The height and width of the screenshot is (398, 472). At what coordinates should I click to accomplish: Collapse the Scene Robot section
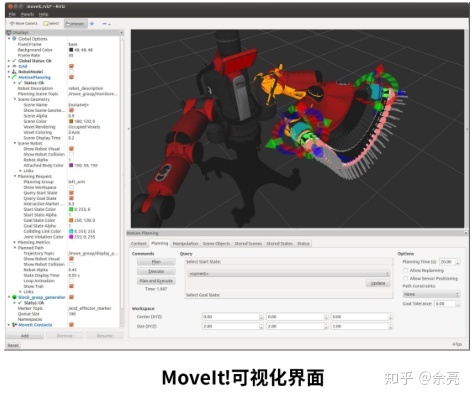click(x=15, y=143)
